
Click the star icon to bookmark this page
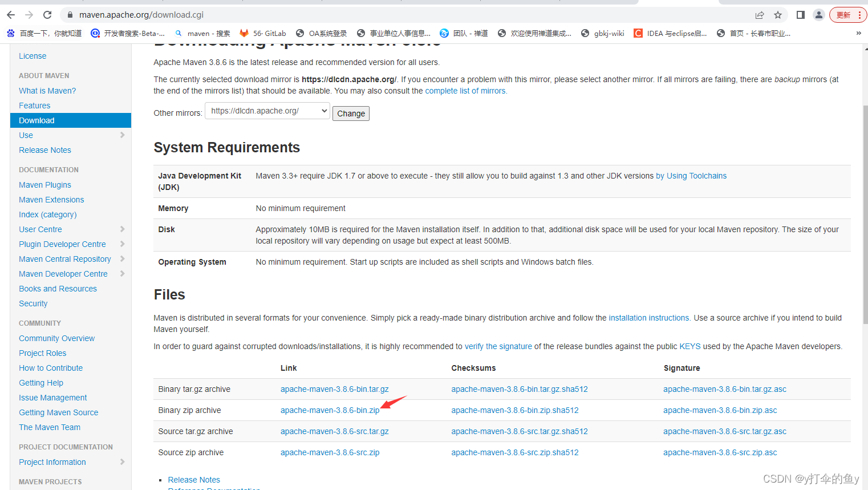(x=778, y=14)
